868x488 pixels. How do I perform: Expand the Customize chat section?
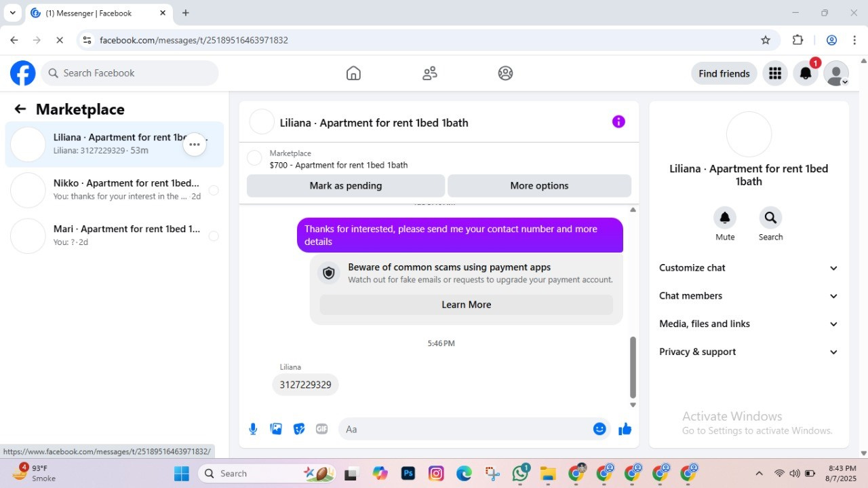pos(749,268)
